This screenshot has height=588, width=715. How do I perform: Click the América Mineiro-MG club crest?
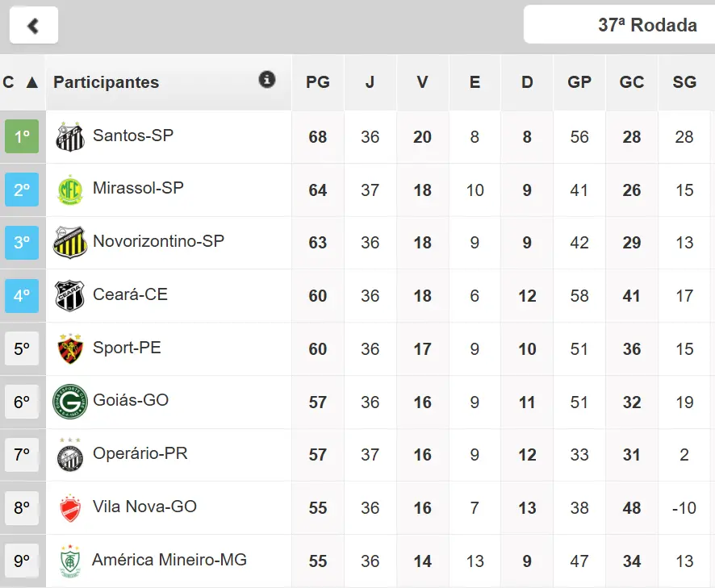click(70, 561)
